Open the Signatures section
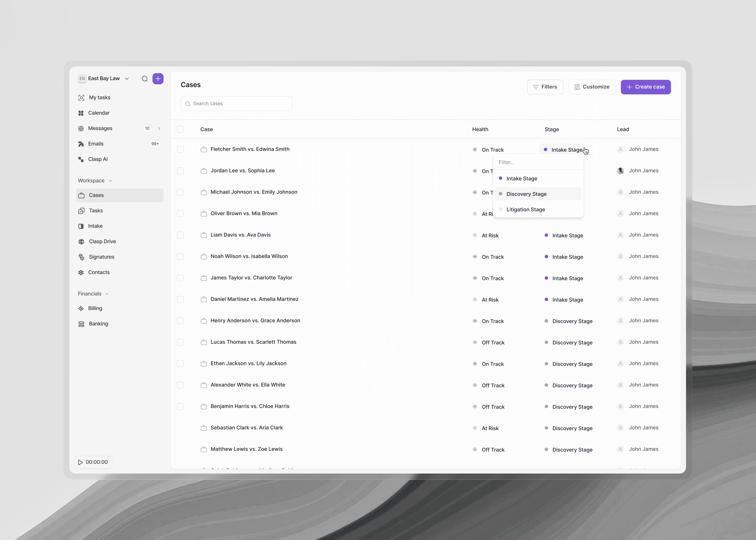The width and height of the screenshot is (756, 540). [x=101, y=257]
